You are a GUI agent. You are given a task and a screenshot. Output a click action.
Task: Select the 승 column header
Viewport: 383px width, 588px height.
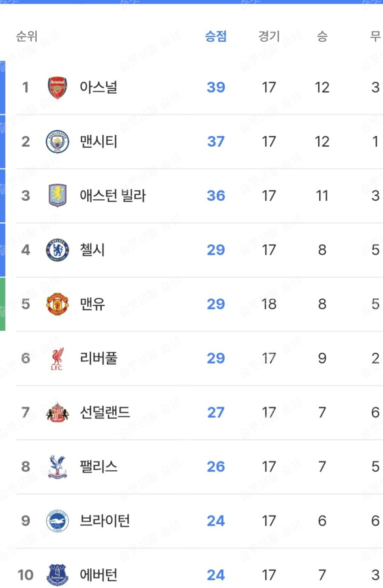[x=322, y=36]
